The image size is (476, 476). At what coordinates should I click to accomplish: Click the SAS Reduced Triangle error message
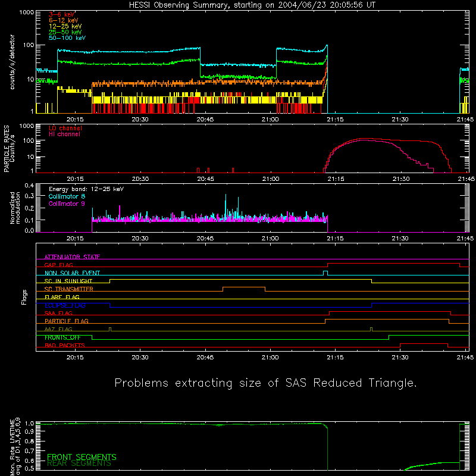pos(265,383)
